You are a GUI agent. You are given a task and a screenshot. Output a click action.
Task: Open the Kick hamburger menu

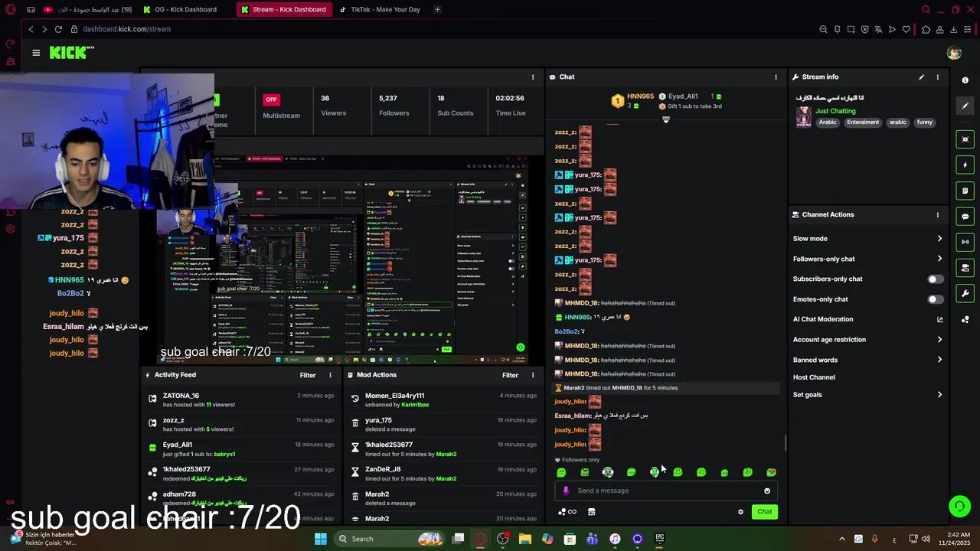coord(36,53)
